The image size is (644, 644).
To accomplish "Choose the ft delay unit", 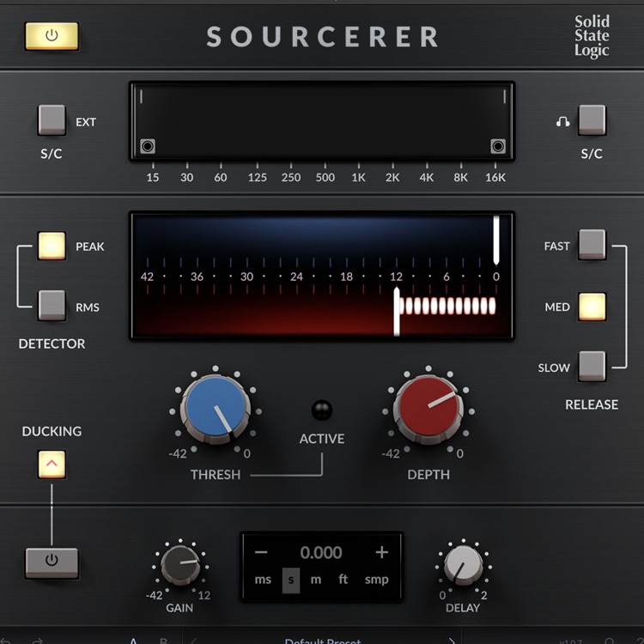I will pyautogui.click(x=343, y=580).
